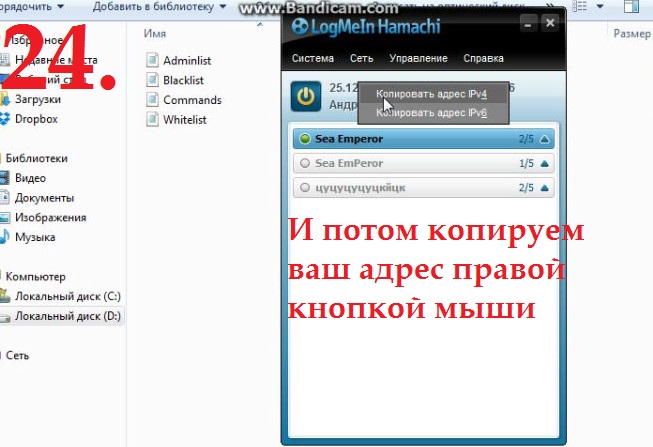Open the Сеть menu in Hamachi
The height and width of the screenshot is (447, 653).
click(x=361, y=58)
